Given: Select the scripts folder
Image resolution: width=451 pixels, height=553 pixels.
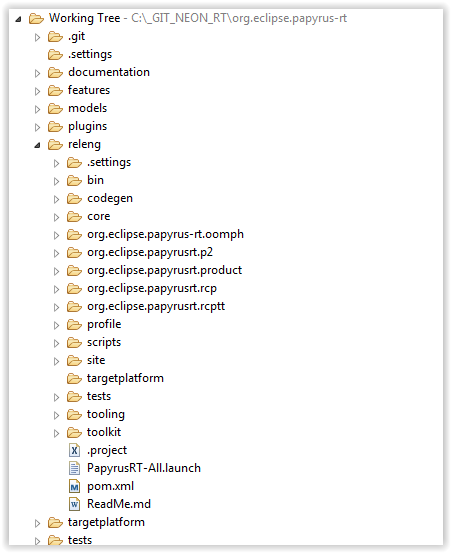Looking at the screenshot, I should (x=104, y=342).
